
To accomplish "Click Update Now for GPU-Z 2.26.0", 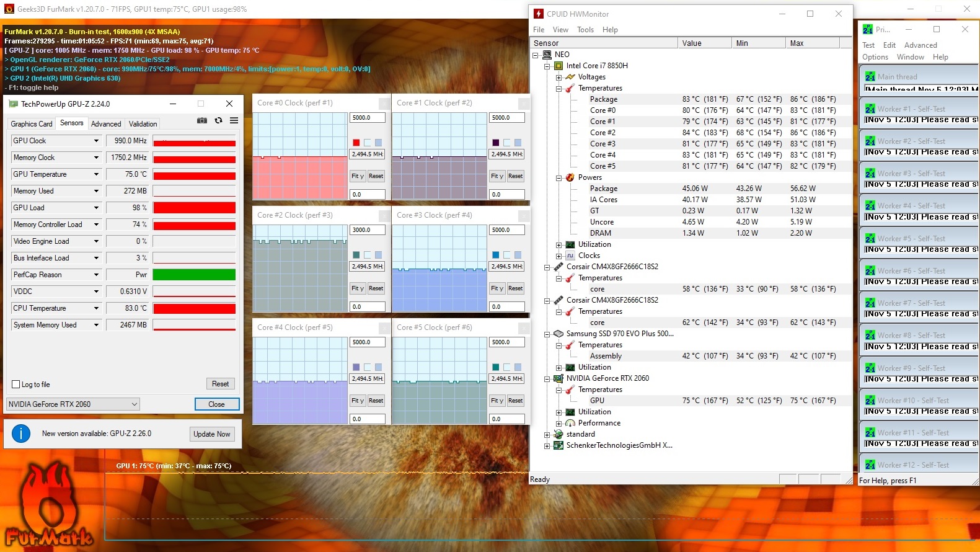I will 212,434.
